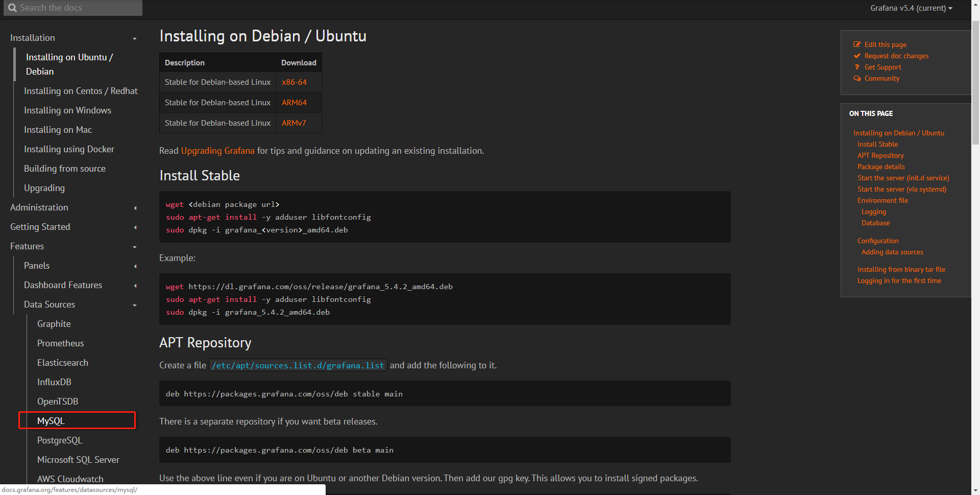
Task: Download the ARM64 package
Action: click(x=294, y=103)
